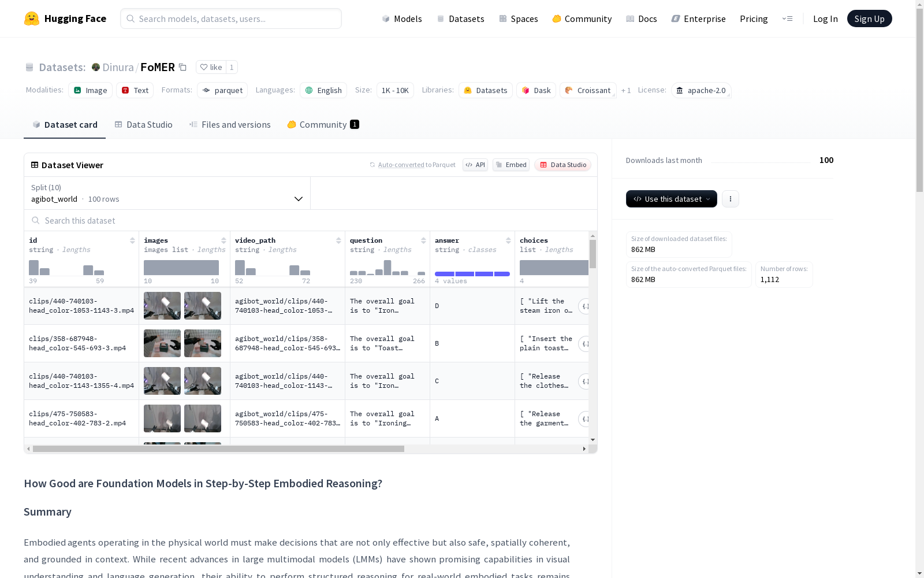
Task: Click the first image thumbnail in row 440-740103-1053
Action: [x=162, y=306]
